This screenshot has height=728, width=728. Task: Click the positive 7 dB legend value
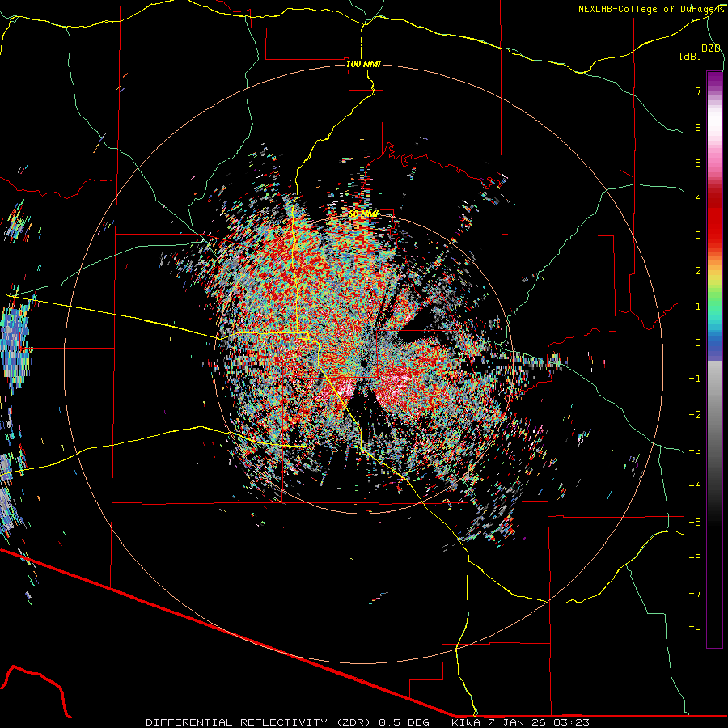[x=698, y=91]
